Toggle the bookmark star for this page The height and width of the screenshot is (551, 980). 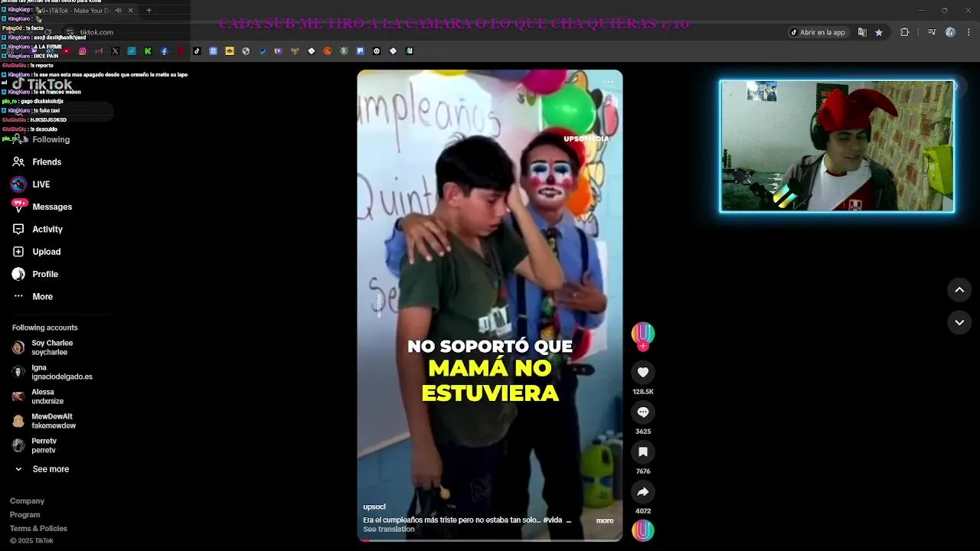point(879,32)
